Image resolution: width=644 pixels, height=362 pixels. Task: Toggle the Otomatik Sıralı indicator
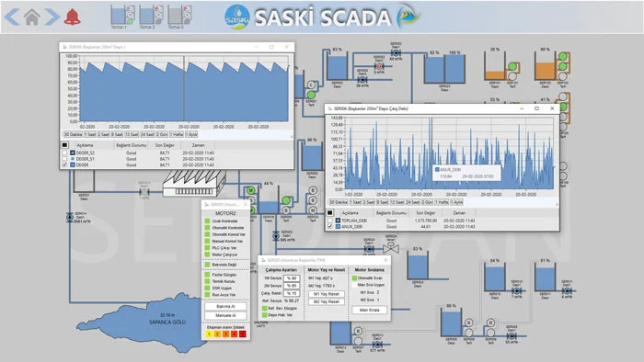354,278
